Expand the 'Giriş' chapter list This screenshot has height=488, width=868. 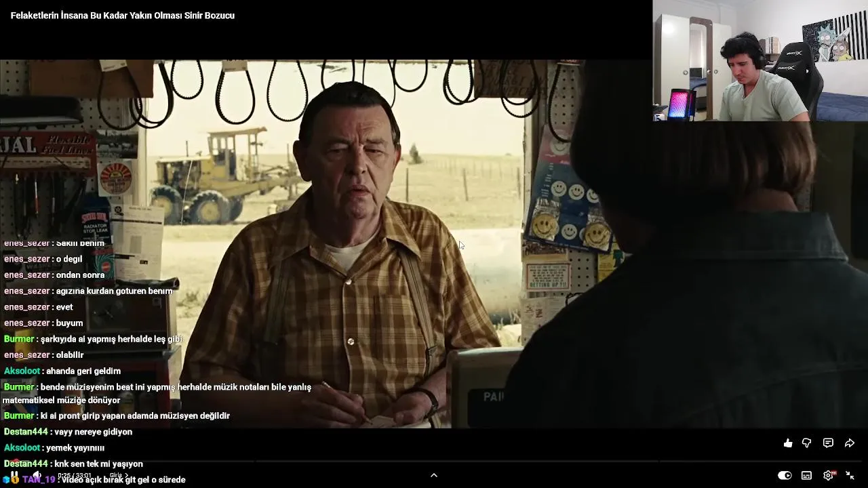click(x=119, y=475)
